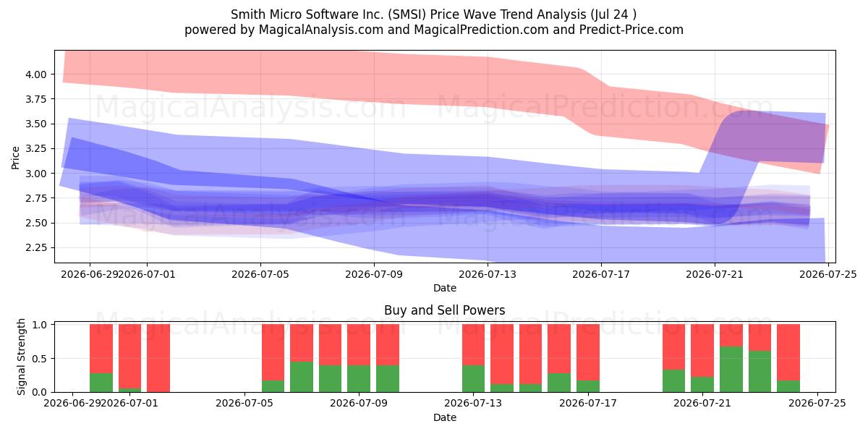Click the green buy segment of the 2026-07-13 bar

(473, 378)
